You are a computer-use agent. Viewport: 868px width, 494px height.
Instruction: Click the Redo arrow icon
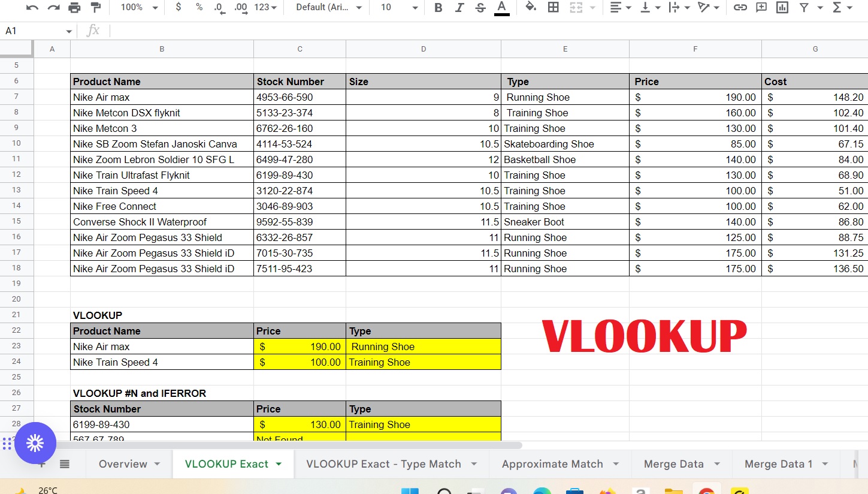[53, 8]
